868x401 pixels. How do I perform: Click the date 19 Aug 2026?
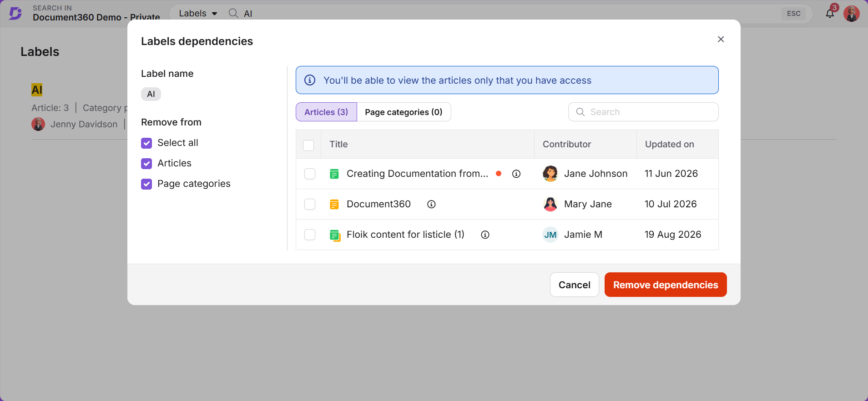point(673,235)
